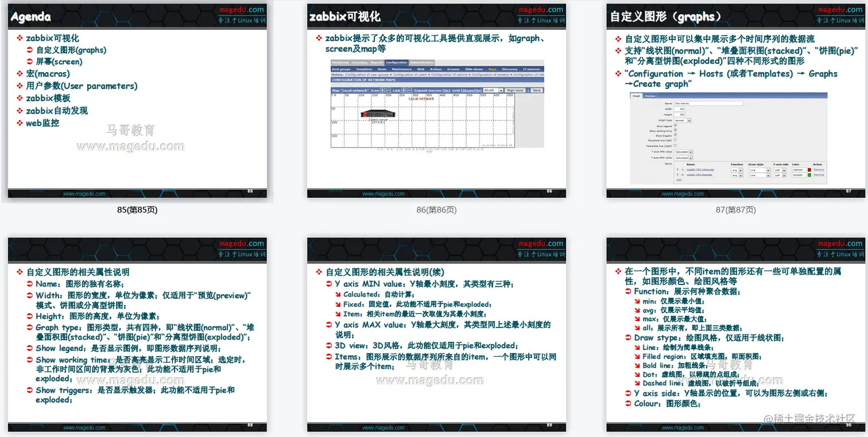Click the 3D view bullet on slide 89
This screenshot has height=437, width=868.
click(x=427, y=345)
